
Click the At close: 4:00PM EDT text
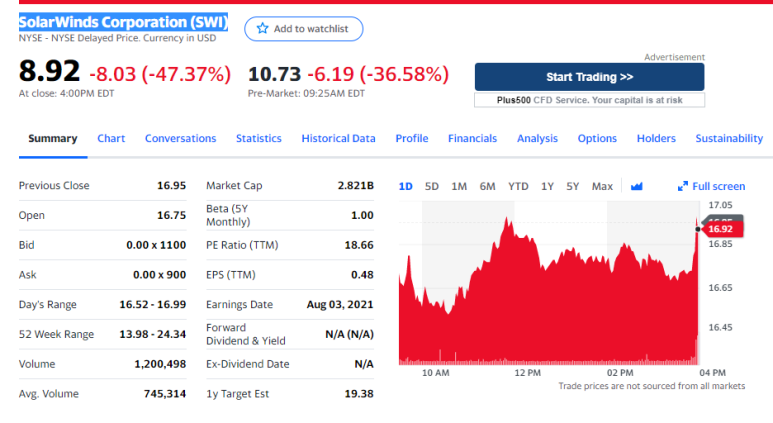coord(67,93)
